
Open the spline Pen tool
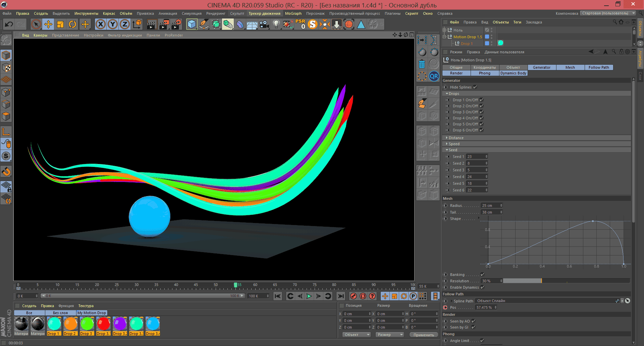[x=204, y=24]
